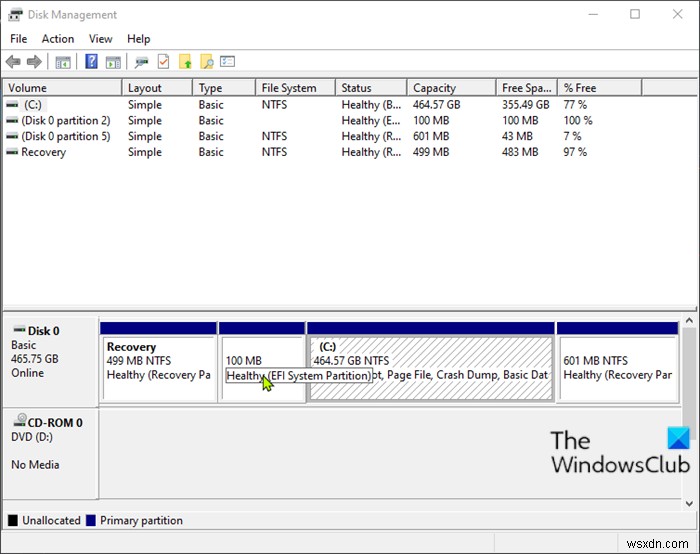Sort by the % Free column header
Viewport: 700px width, 554px height.
[x=600, y=88]
